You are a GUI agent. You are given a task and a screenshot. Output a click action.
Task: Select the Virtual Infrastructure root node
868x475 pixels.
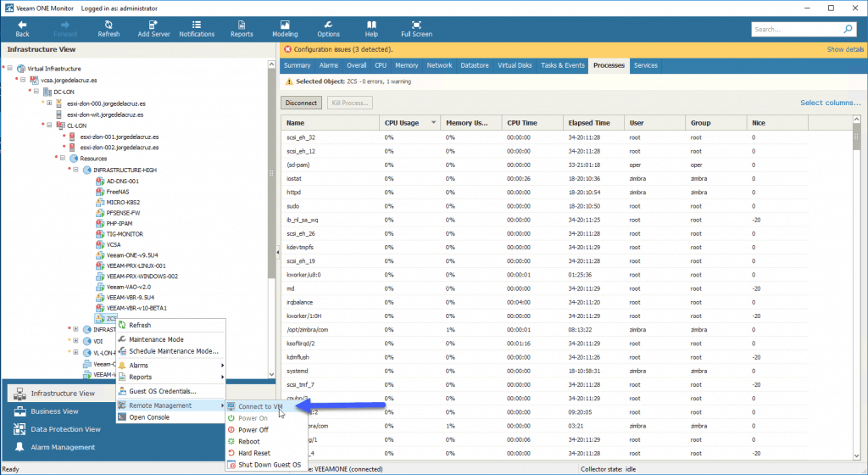(x=53, y=69)
